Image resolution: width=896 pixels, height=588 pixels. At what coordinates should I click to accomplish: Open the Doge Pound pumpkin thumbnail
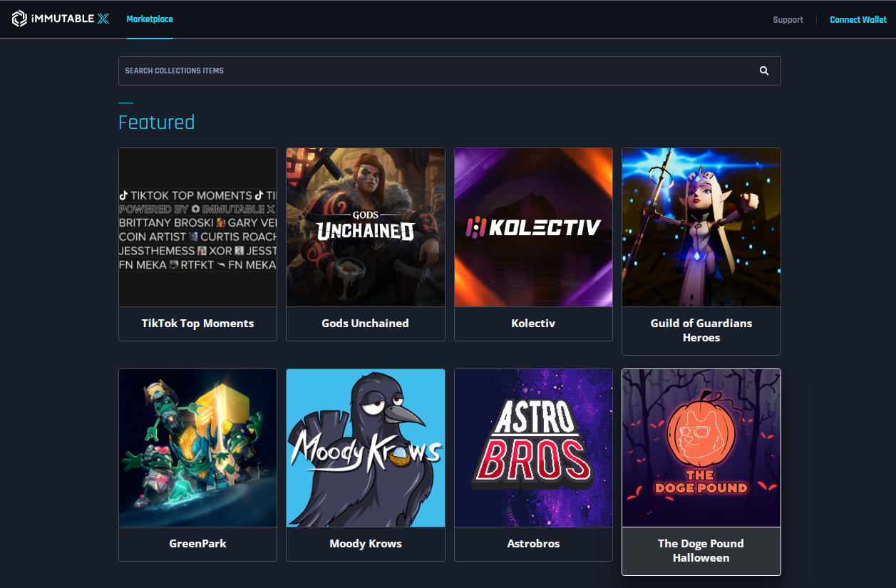pos(701,448)
